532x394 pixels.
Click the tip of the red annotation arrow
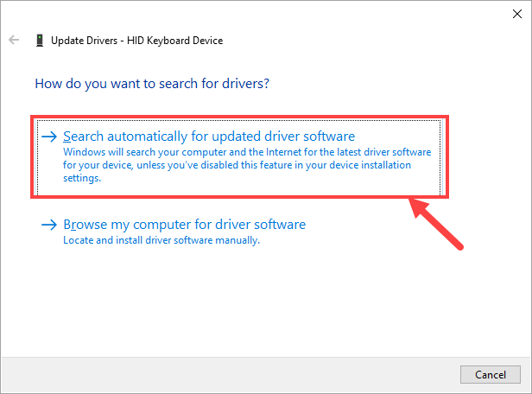(x=413, y=205)
